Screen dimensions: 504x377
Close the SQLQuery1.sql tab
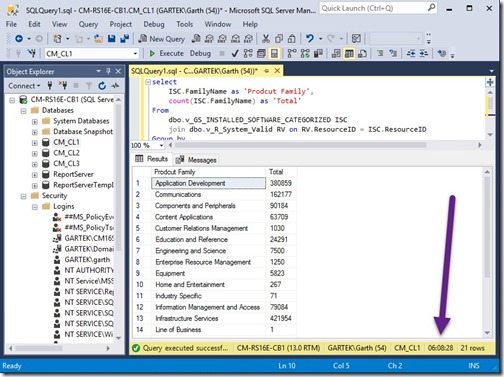click(x=277, y=71)
